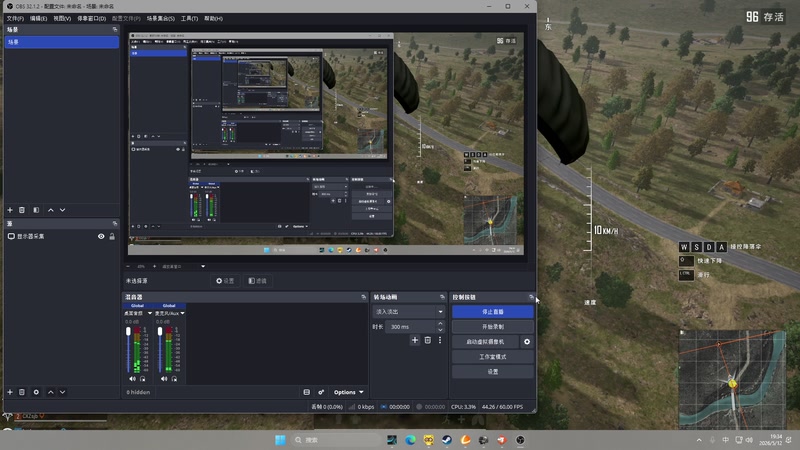Screen dimensions: 800x450
Task: Move the source up in the sources toolbar
Action: 51,392
